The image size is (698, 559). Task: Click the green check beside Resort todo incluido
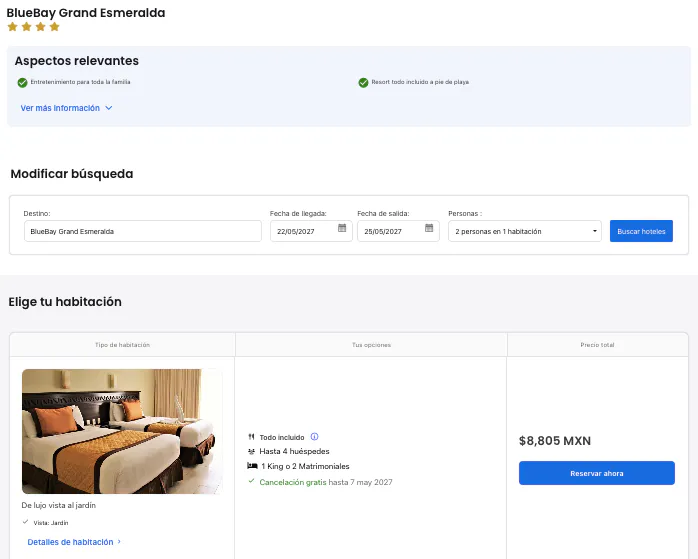click(x=363, y=82)
